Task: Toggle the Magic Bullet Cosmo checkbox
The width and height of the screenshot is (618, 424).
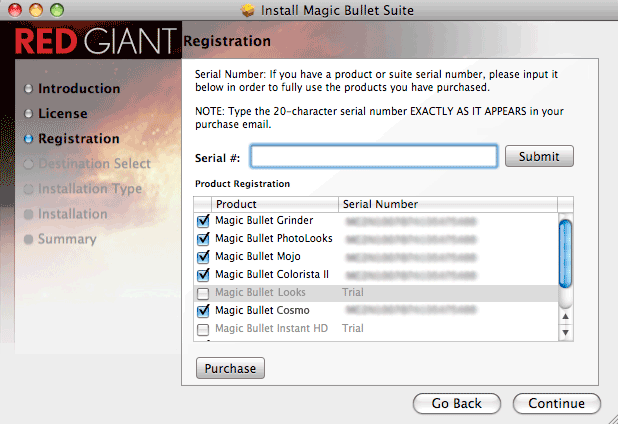Action: pos(203,311)
